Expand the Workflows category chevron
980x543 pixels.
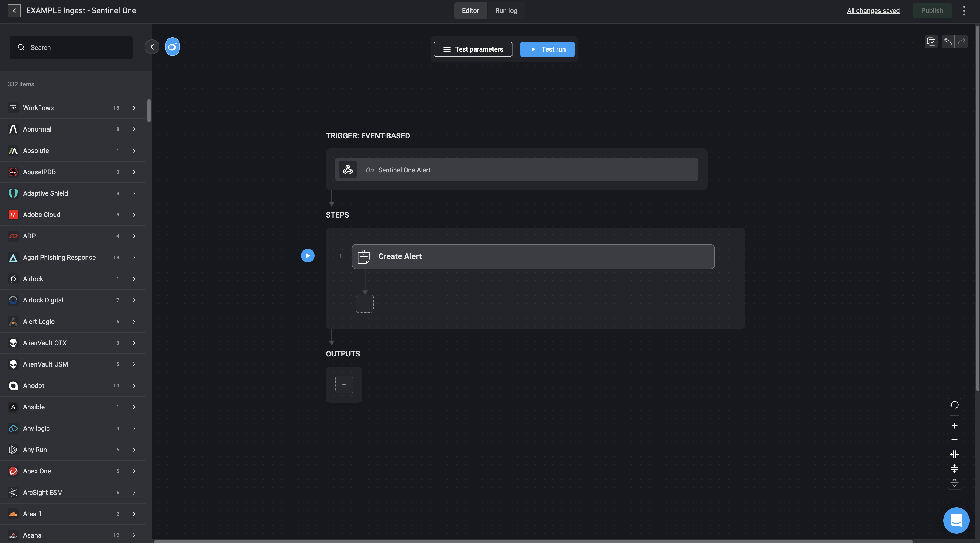coord(134,108)
